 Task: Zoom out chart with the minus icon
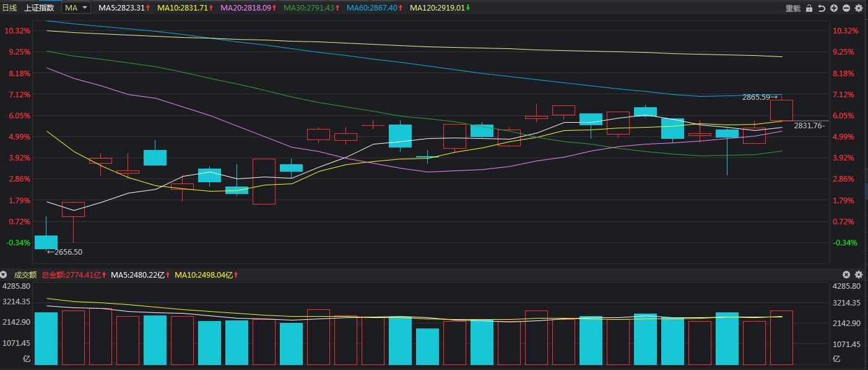[x=846, y=8]
